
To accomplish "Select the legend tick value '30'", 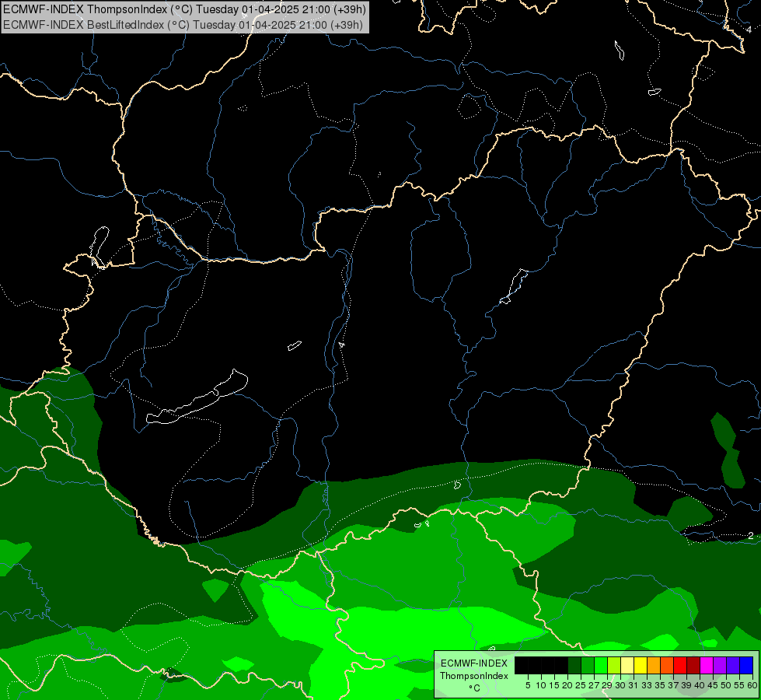I will (x=620, y=685).
